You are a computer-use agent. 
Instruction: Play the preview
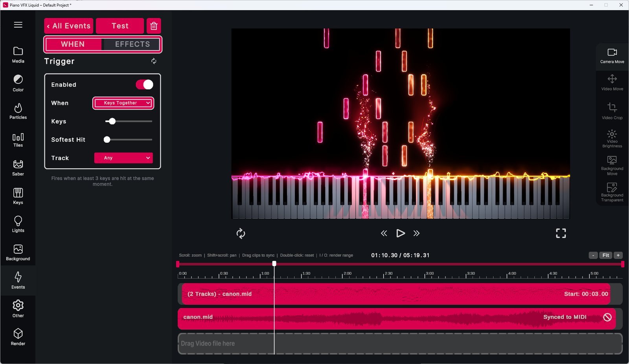tap(400, 233)
